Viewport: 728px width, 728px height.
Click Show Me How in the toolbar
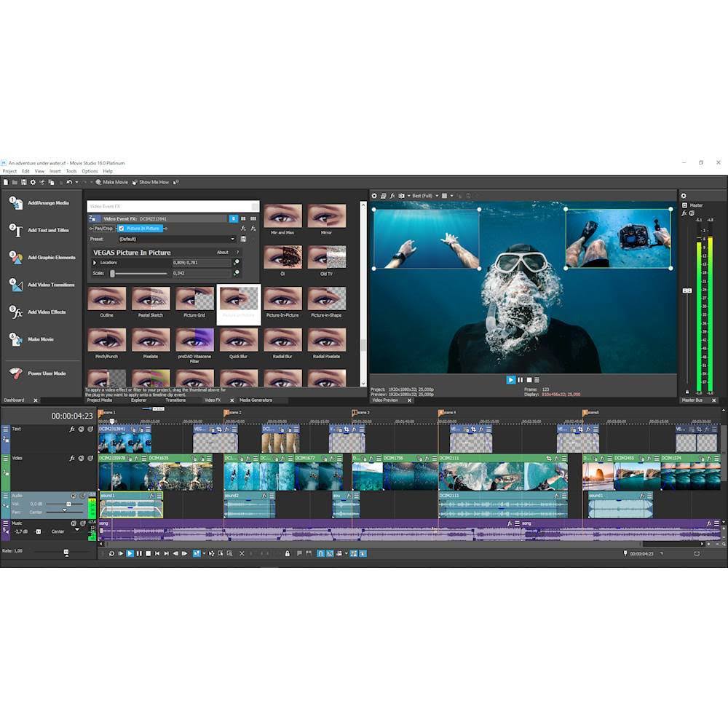click(151, 183)
